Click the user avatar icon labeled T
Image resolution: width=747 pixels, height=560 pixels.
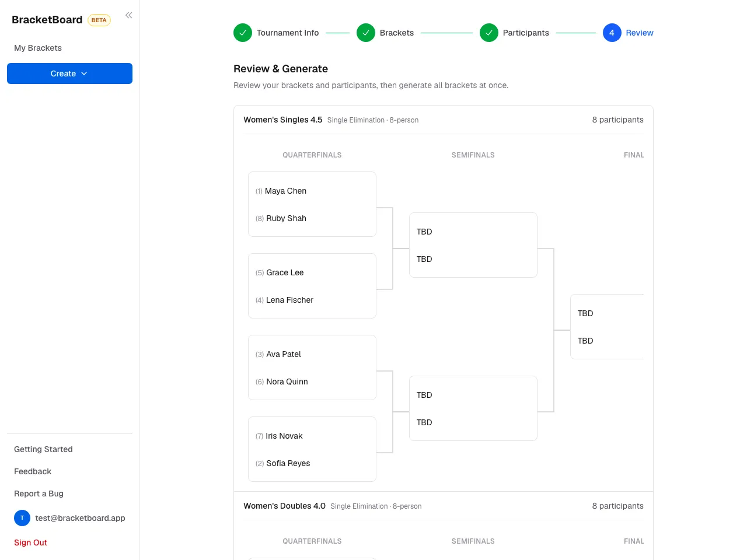[22, 518]
